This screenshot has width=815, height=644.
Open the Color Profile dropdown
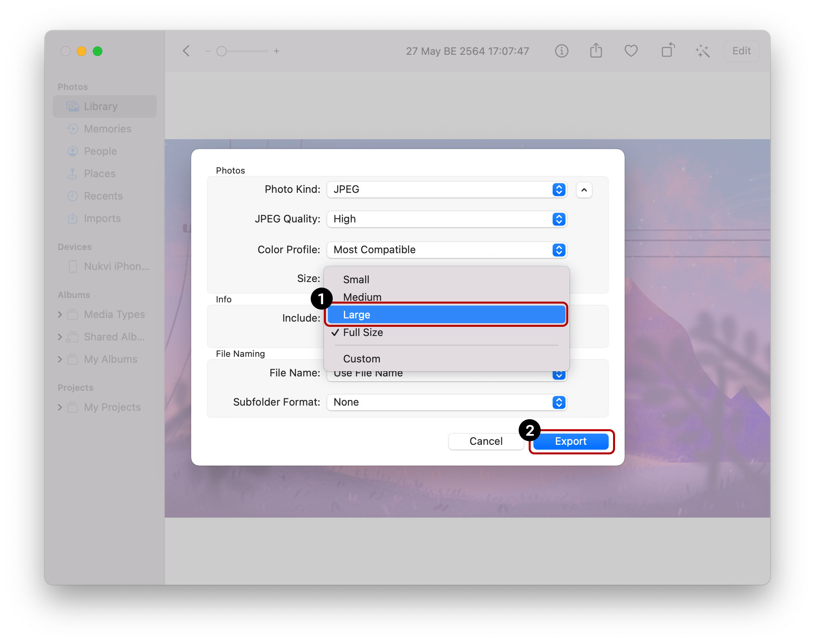coord(447,250)
